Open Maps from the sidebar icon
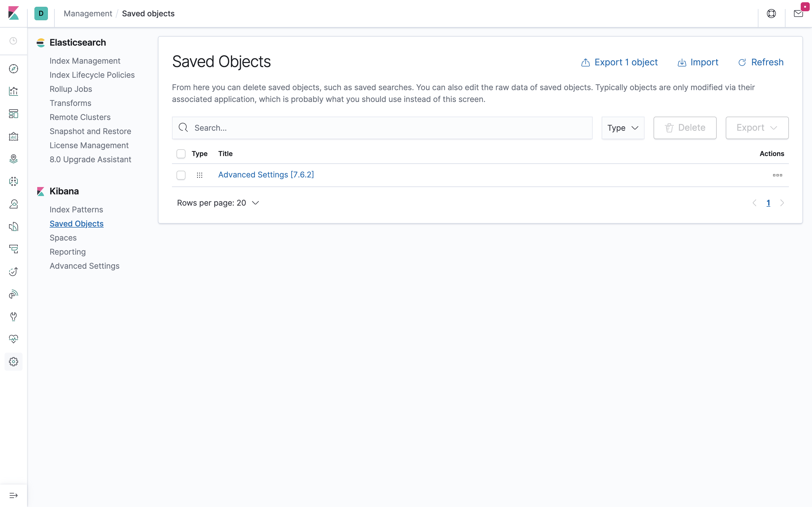This screenshot has width=812, height=507. coord(14,159)
